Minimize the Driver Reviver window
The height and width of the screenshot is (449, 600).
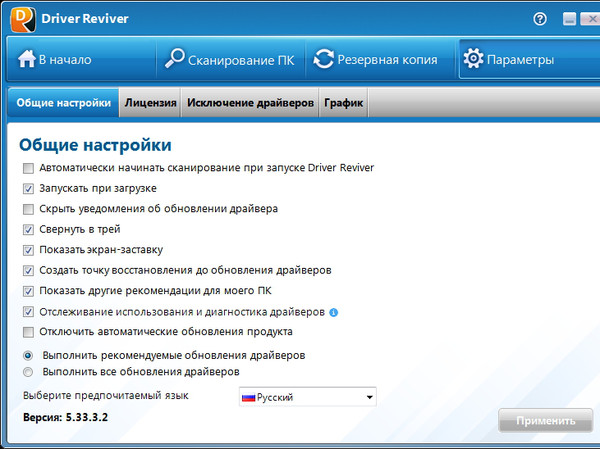click(x=569, y=19)
